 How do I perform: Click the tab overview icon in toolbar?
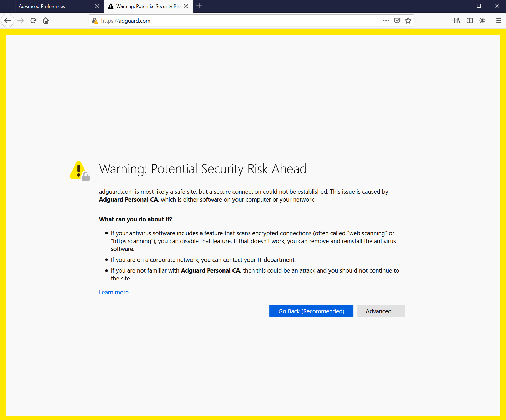tap(470, 20)
